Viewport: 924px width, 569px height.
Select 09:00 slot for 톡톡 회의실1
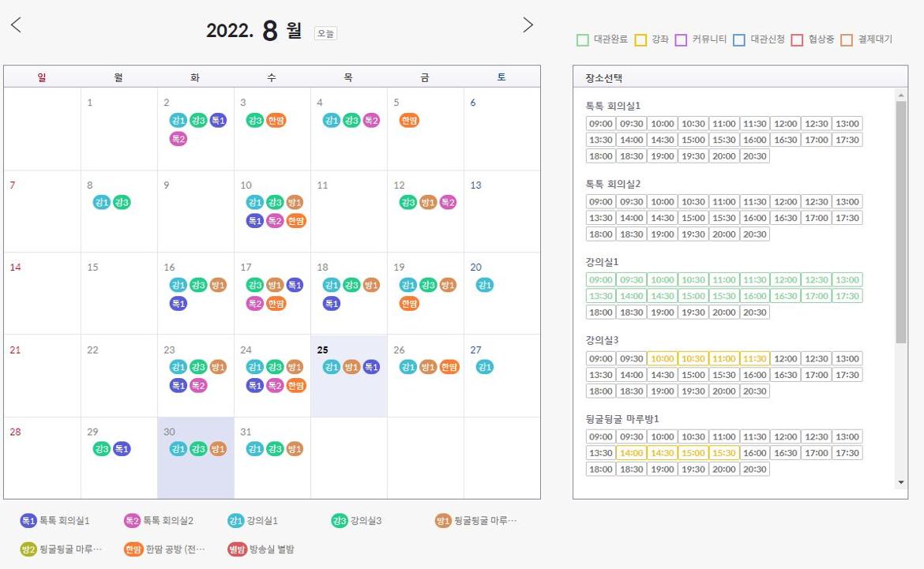[x=601, y=124]
